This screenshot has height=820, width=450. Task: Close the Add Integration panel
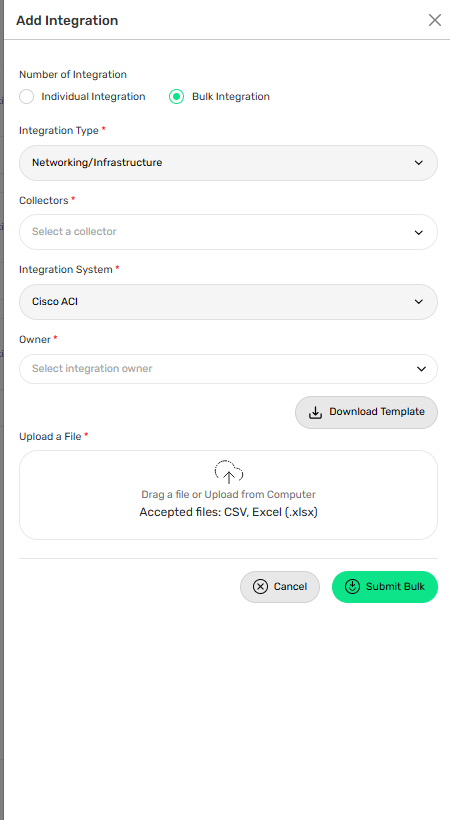(434, 20)
